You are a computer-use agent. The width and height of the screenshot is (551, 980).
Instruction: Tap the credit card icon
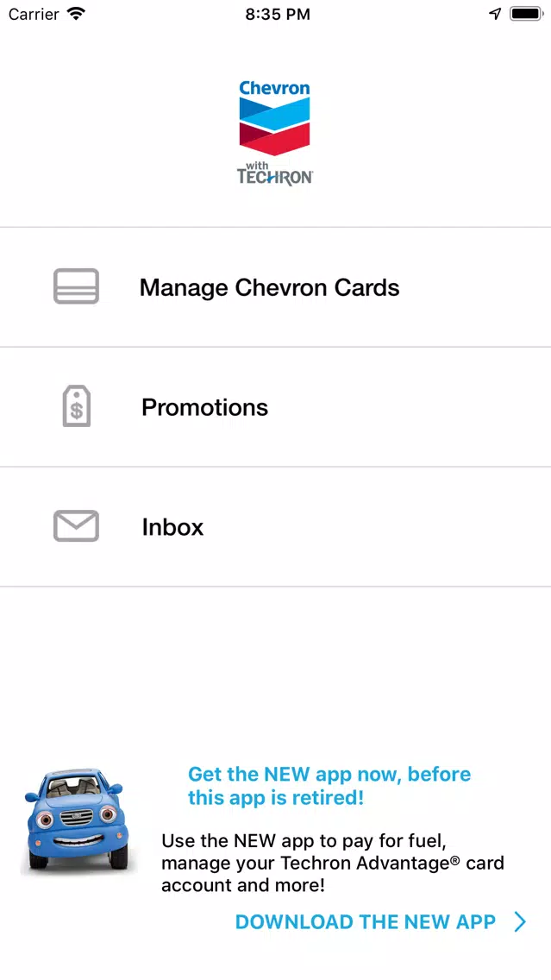[76, 286]
